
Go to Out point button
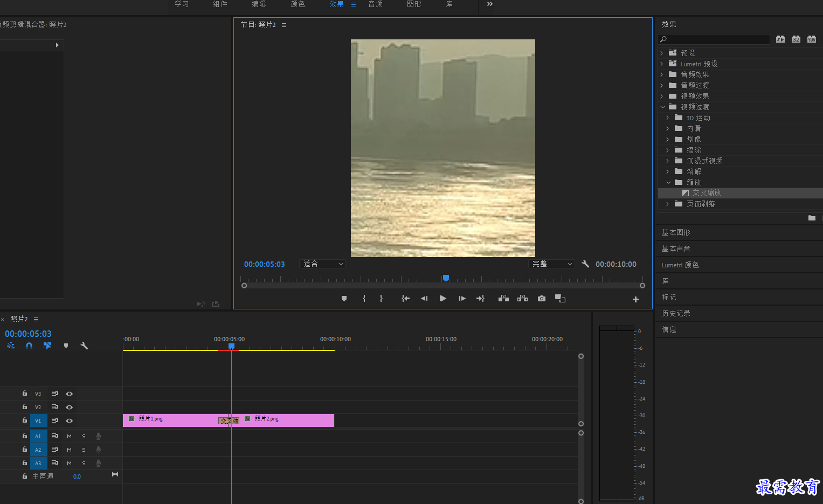point(480,298)
